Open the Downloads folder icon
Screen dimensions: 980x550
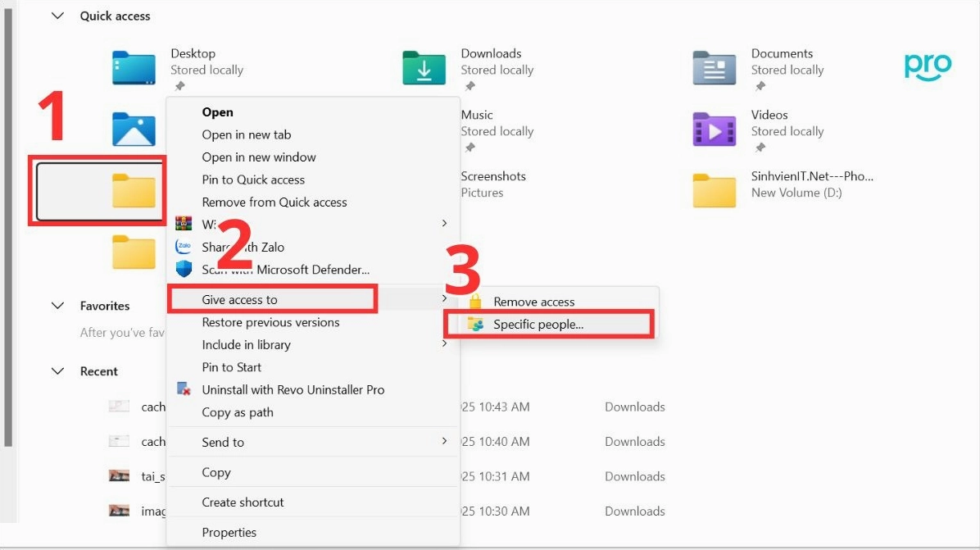click(424, 69)
